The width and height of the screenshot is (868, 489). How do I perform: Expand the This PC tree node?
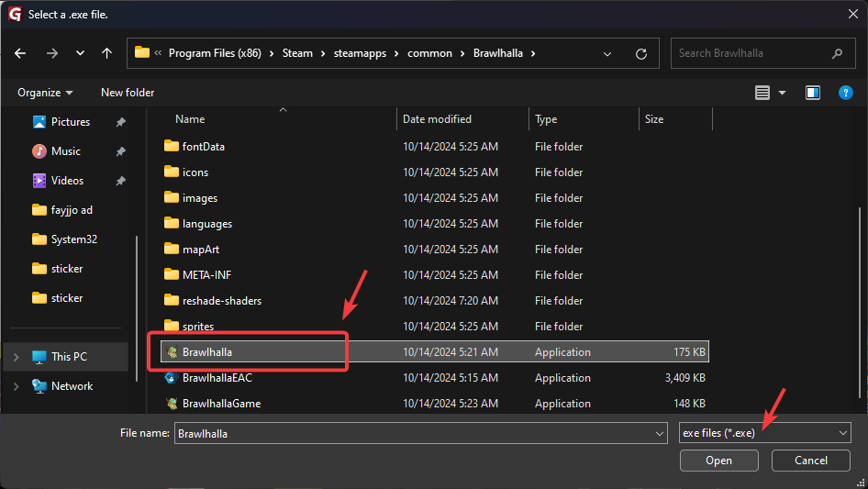[x=16, y=357]
